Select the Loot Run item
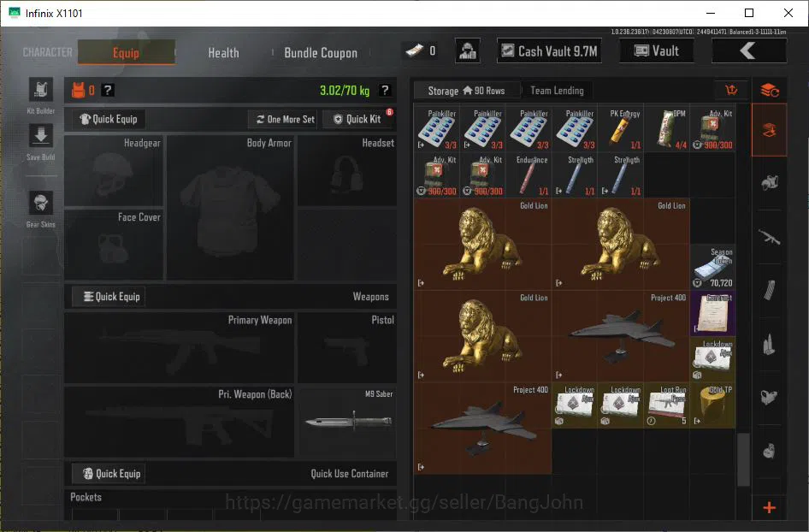The width and height of the screenshot is (809, 532). tap(666, 405)
